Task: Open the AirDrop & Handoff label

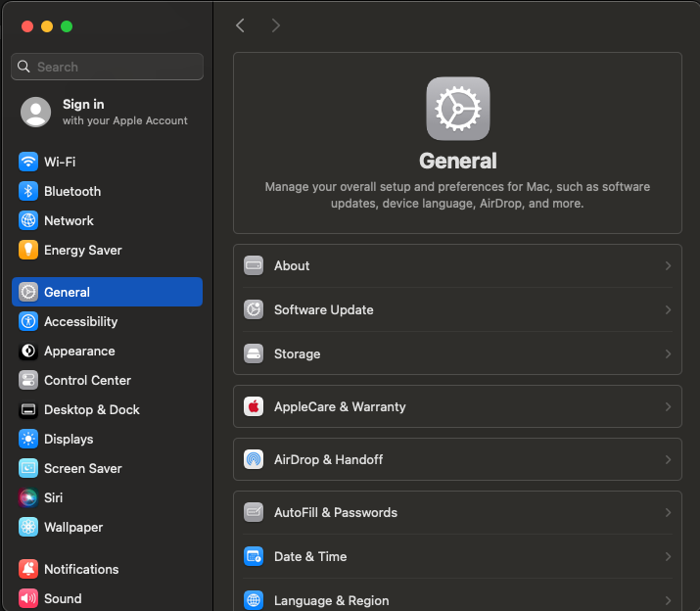Action: (x=329, y=459)
